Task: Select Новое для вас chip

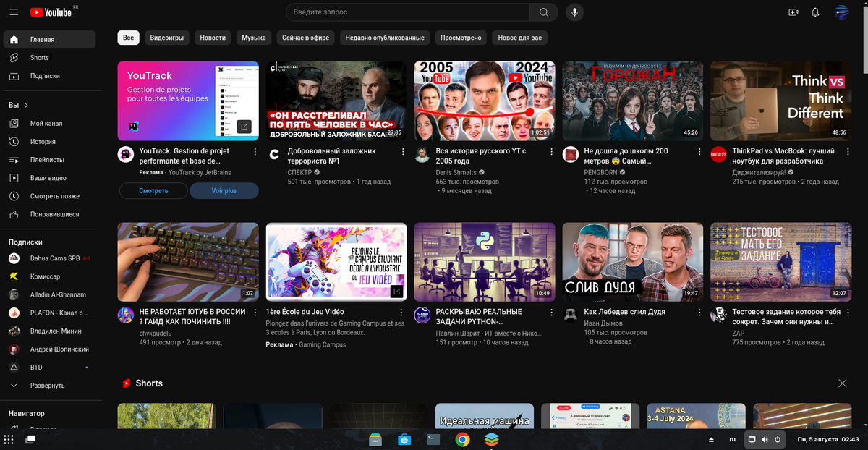Action: click(519, 38)
